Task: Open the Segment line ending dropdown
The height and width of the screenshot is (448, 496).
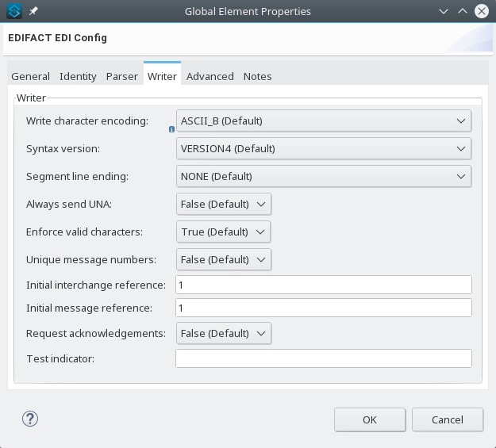Action: click(x=324, y=176)
